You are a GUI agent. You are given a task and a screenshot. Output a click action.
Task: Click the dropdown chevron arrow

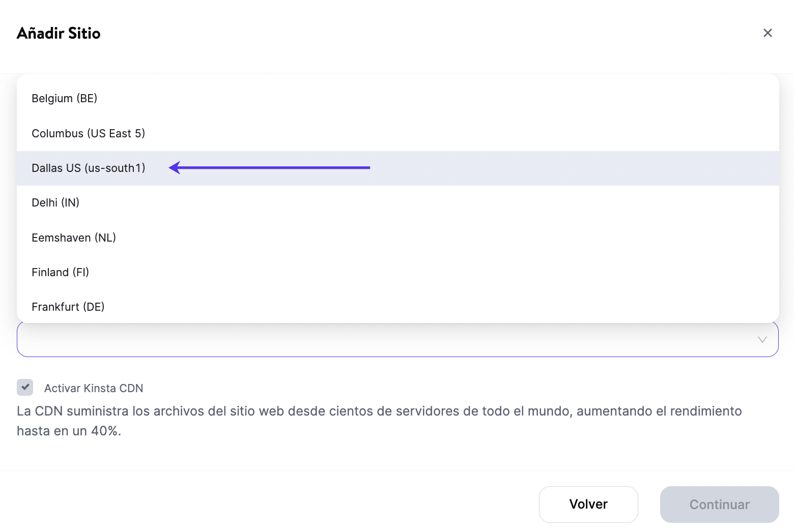click(762, 340)
